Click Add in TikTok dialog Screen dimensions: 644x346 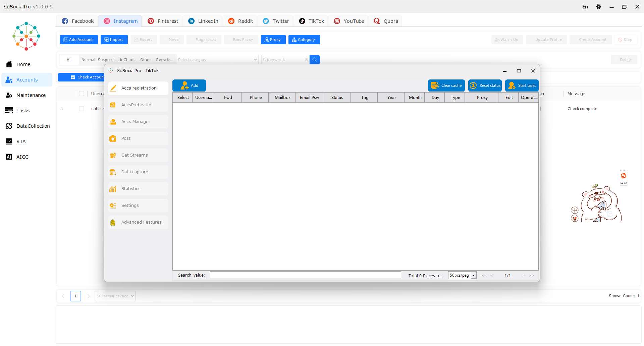click(189, 85)
